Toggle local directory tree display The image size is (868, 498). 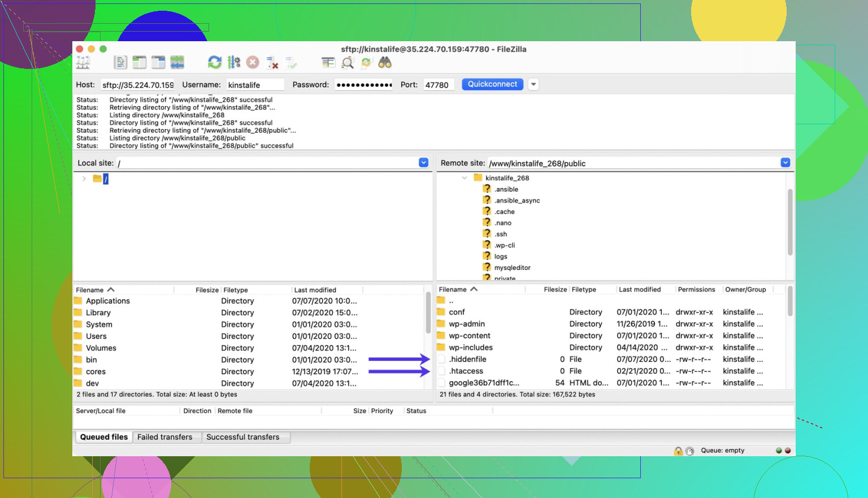point(139,63)
